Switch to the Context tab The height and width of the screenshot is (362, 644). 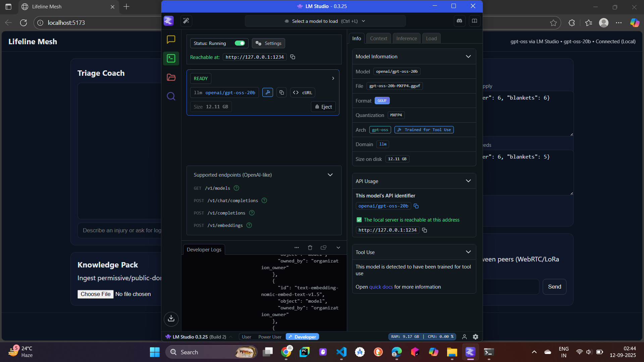click(378, 39)
